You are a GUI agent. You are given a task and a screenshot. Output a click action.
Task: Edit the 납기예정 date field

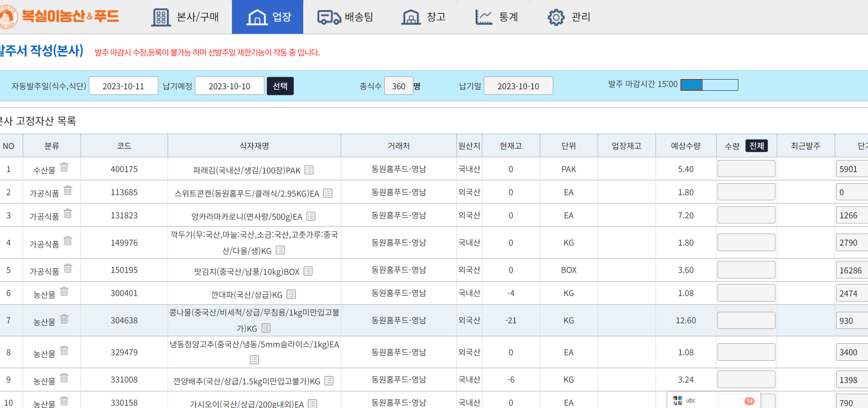(x=230, y=86)
